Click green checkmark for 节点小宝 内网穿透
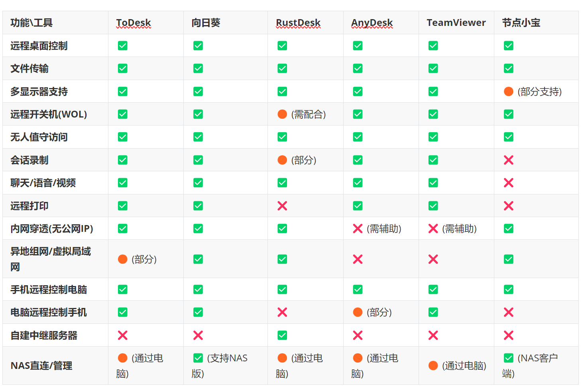Image resolution: width=582 pixels, height=392 pixels. 509,229
